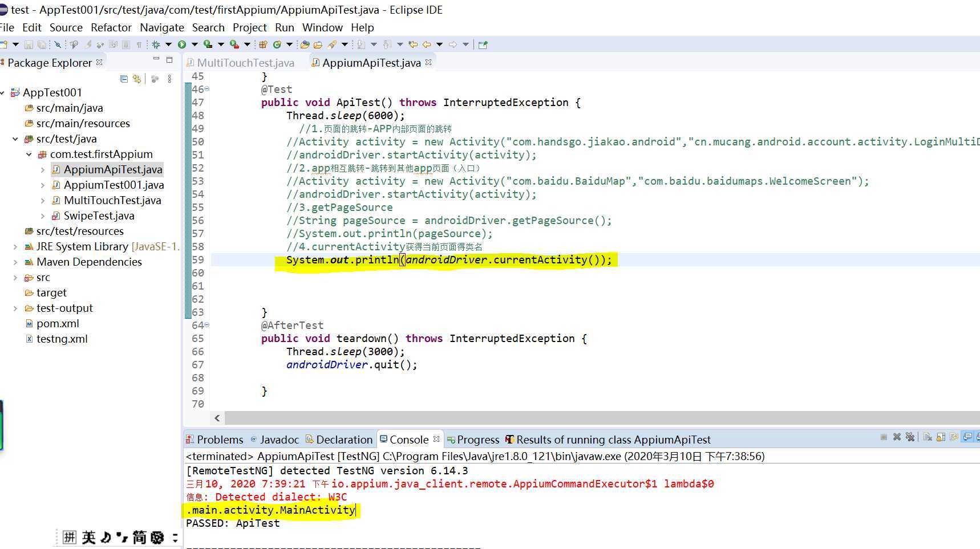Image resolution: width=980 pixels, height=549 pixels.
Task: Open the Run dropdown arrow
Action: pos(195,44)
